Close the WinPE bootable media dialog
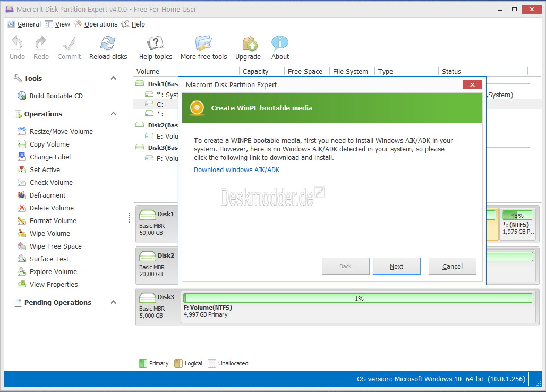 coord(472,84)
